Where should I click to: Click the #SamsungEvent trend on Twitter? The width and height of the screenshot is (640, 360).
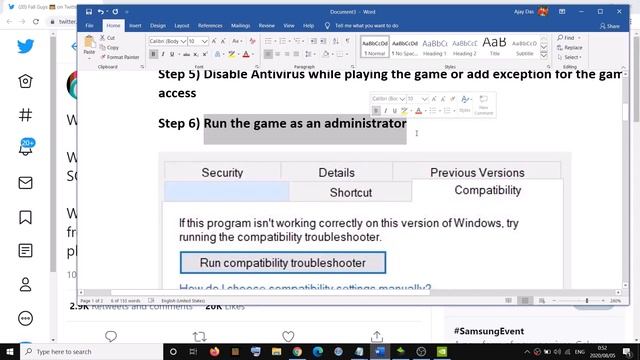click(x=489, y=331)
